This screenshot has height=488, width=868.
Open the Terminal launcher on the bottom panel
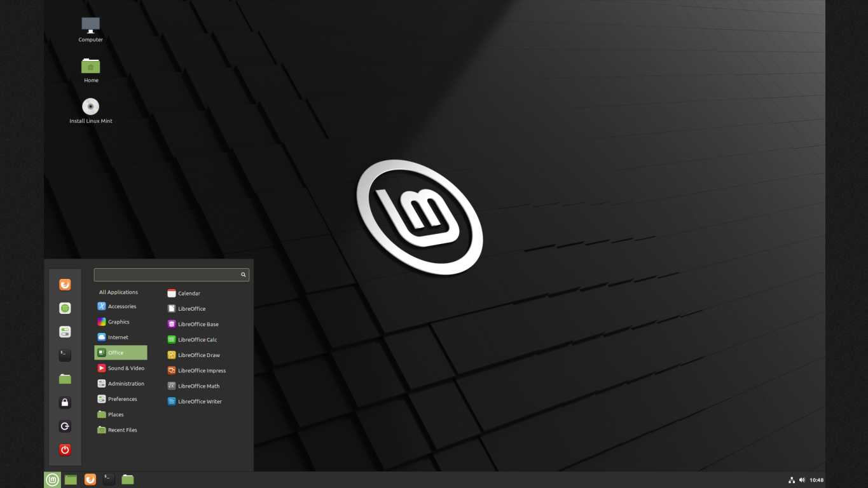[x=109, y=480]
